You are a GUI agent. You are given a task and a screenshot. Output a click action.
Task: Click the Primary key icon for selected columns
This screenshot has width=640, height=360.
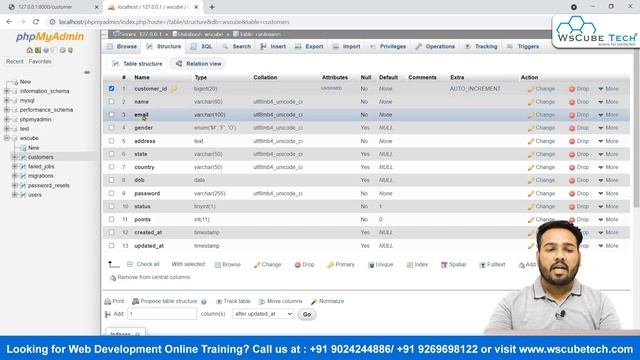tap(330, 264)
